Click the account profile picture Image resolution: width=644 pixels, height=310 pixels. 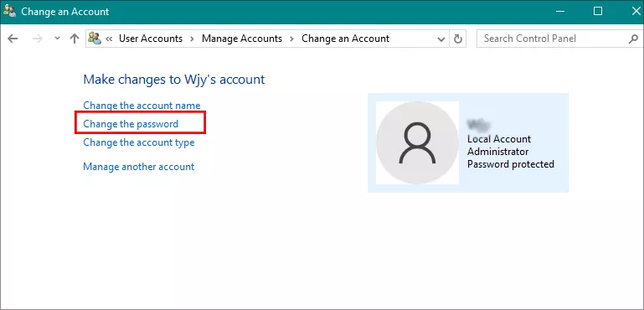click(417, 142)
